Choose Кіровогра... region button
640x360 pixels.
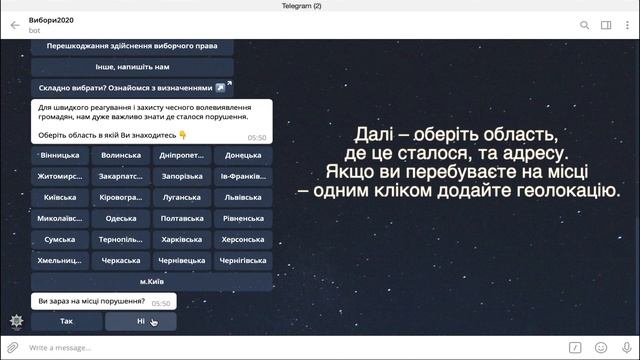coord(121,198)
